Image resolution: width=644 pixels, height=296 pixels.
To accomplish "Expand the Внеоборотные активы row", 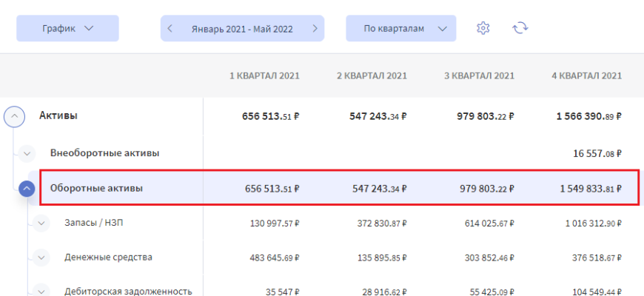I will [x=27, y=153].
